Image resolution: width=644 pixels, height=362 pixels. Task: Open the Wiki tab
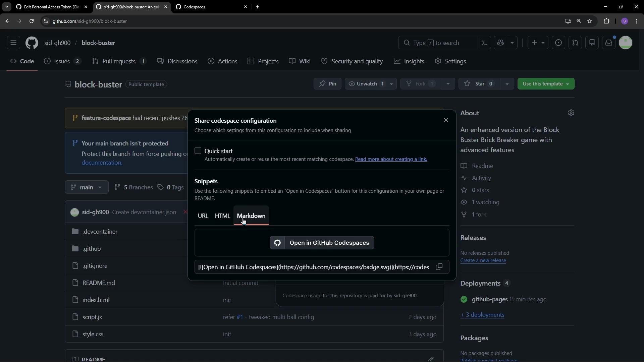coord(300,61)
